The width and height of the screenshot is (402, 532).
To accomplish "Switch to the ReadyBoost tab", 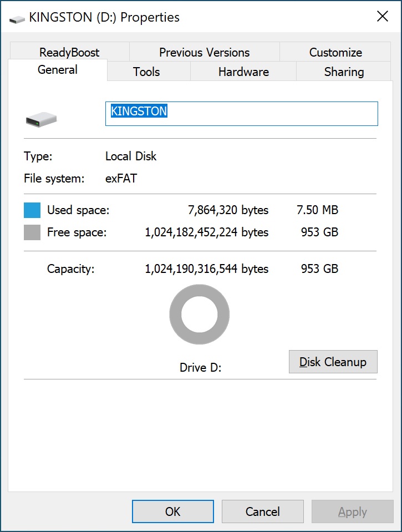I will (x=69, y=52).
